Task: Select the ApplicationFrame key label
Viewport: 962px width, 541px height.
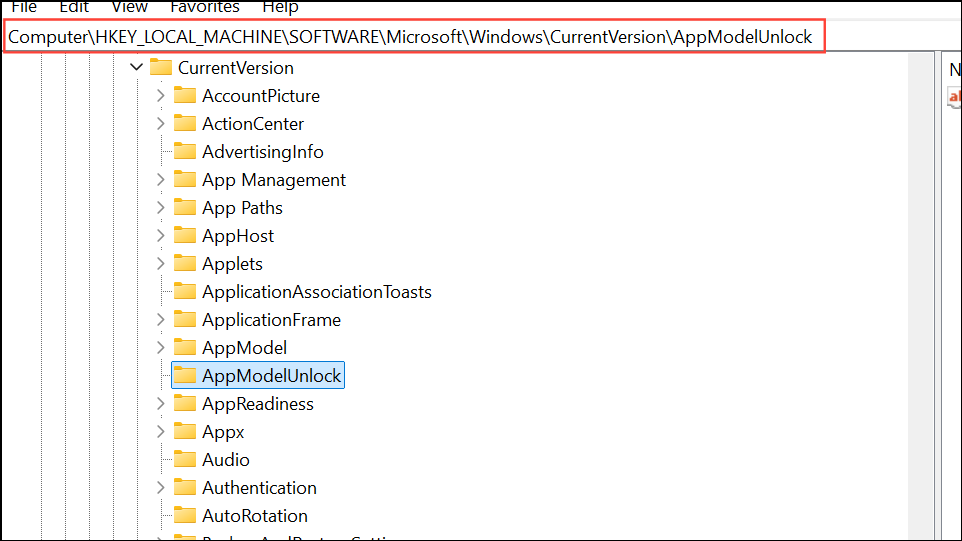Action: pyautogui.click(x=271, y=320)
